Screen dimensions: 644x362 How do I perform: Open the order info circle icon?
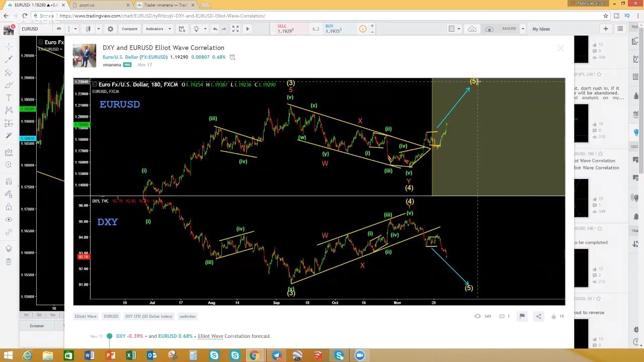[363, 29]
